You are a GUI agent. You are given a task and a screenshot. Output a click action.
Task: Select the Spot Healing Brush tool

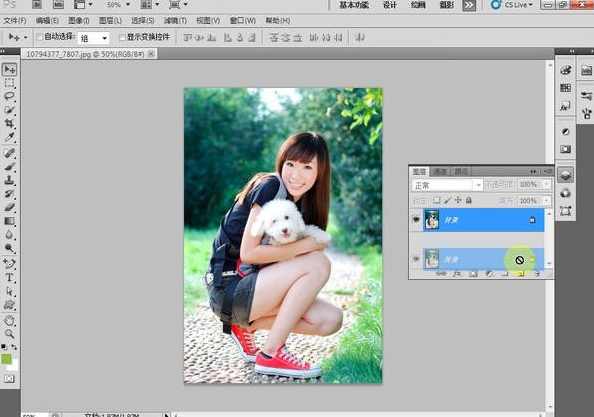pos(9,153)
